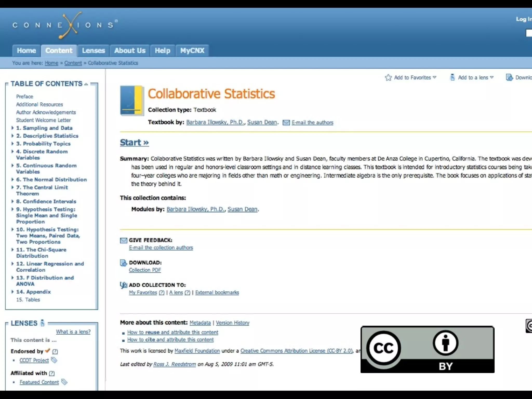Click the Add to Favorites star icon

coord(388,77)
